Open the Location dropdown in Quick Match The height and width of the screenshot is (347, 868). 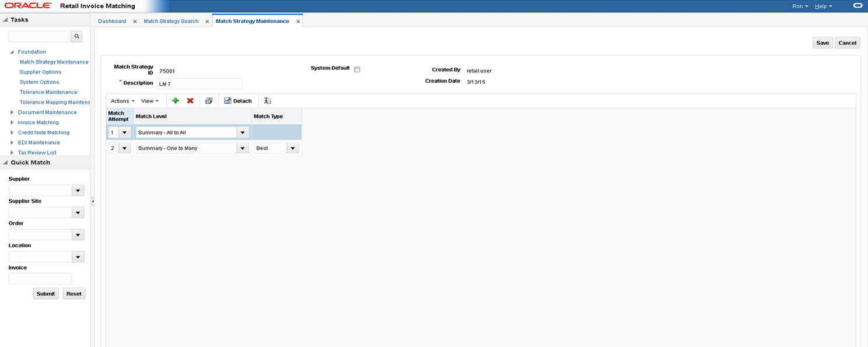click(78, 257)
